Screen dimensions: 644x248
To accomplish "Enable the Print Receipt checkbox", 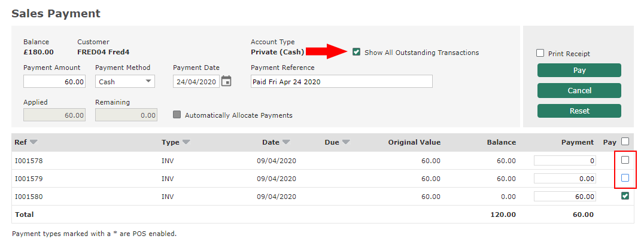I will pyautogui.click(x=540, y=53).
